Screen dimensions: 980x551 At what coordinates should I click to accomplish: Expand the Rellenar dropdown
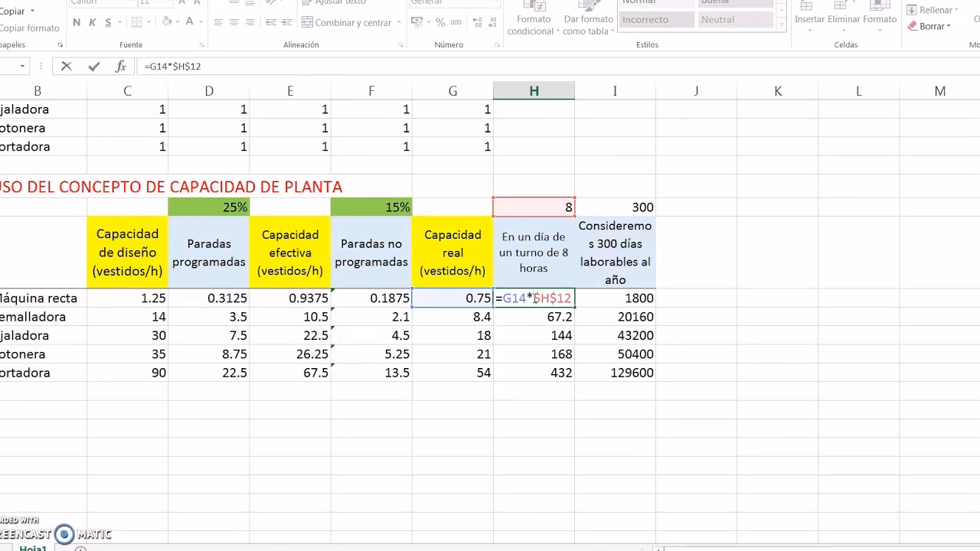click(x=956, y=10)
